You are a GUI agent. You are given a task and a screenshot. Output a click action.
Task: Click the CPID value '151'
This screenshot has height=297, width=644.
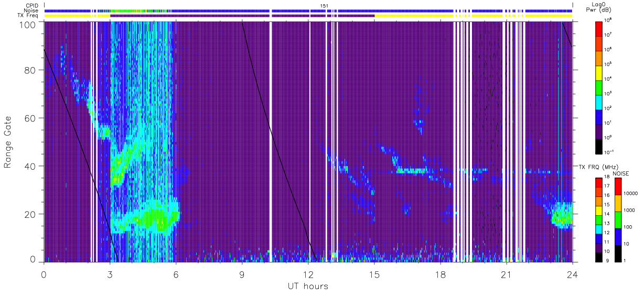click(324, 5)
